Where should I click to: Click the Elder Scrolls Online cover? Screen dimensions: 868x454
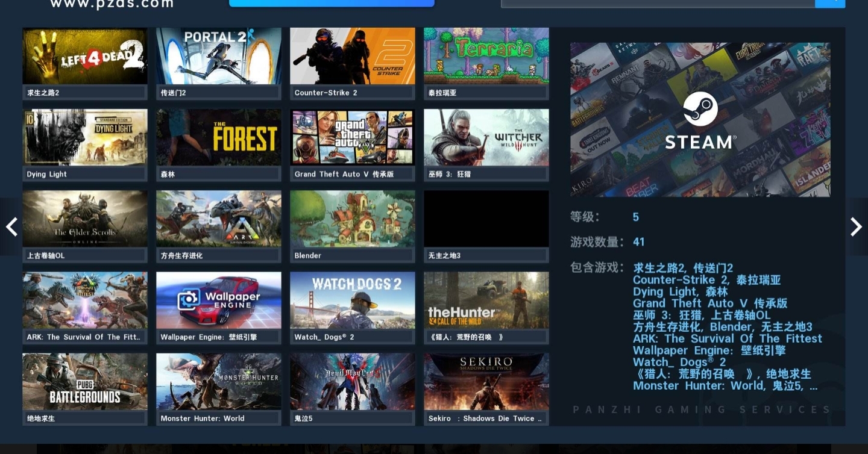click(85, 219)
